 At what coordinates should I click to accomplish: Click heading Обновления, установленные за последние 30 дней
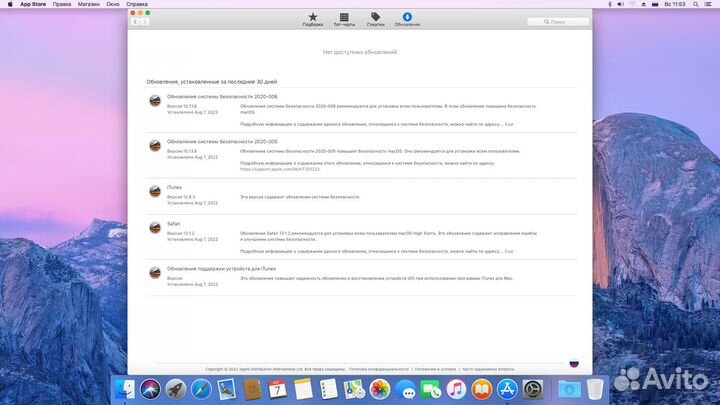tap(212, 82)
